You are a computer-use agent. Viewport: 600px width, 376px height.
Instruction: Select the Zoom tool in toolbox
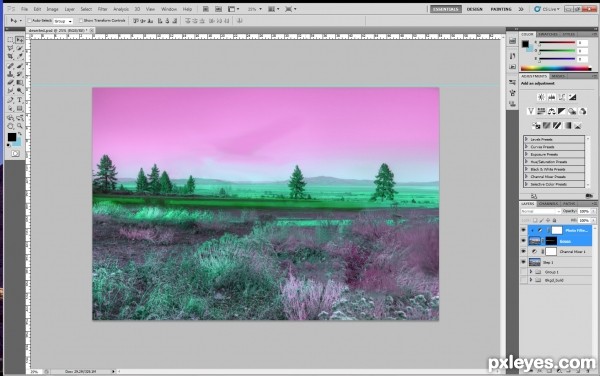[20, 126]
